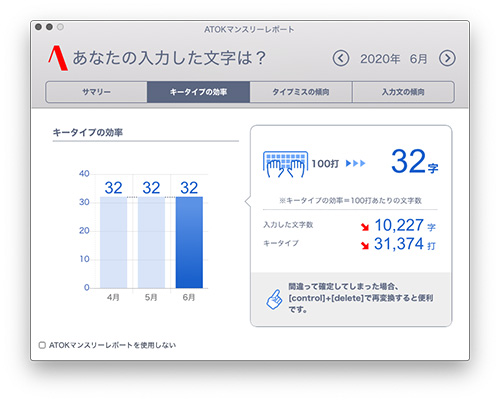Click the large 32字 result value

point(414,162)
